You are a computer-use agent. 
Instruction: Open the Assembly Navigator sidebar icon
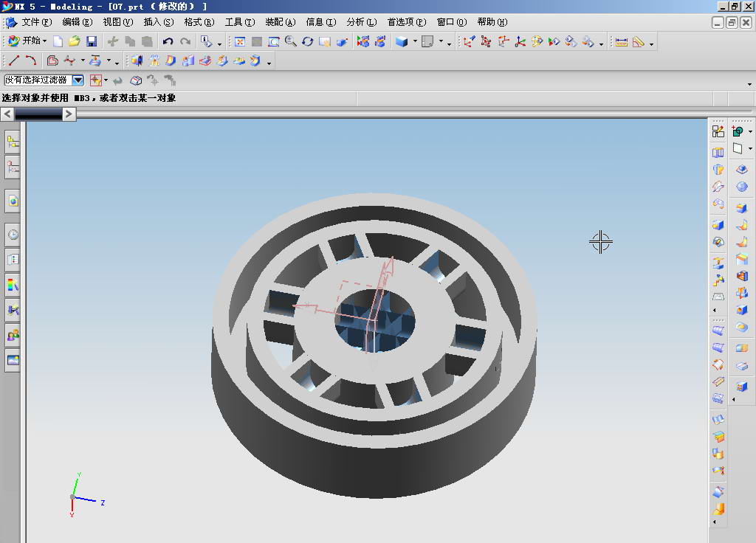click(x=13, y=142)
